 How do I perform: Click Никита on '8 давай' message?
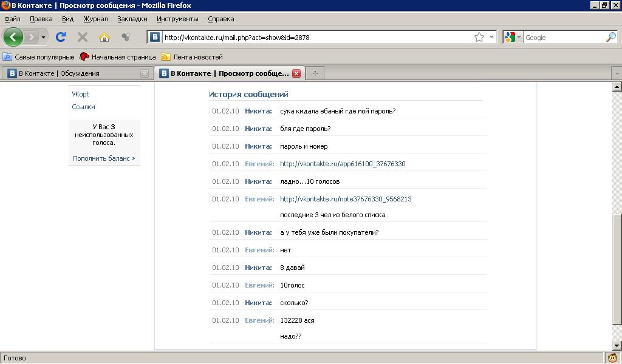point(258,268)
